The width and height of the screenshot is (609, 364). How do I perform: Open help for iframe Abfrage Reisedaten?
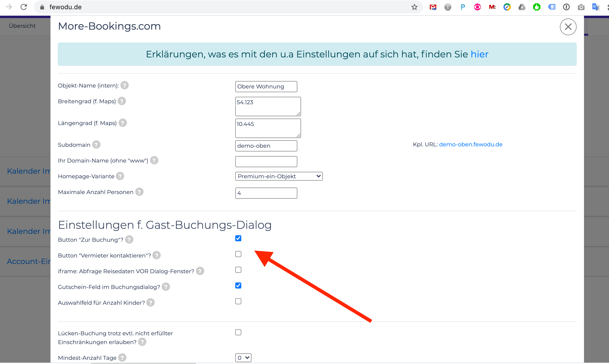tap(200, 271)
